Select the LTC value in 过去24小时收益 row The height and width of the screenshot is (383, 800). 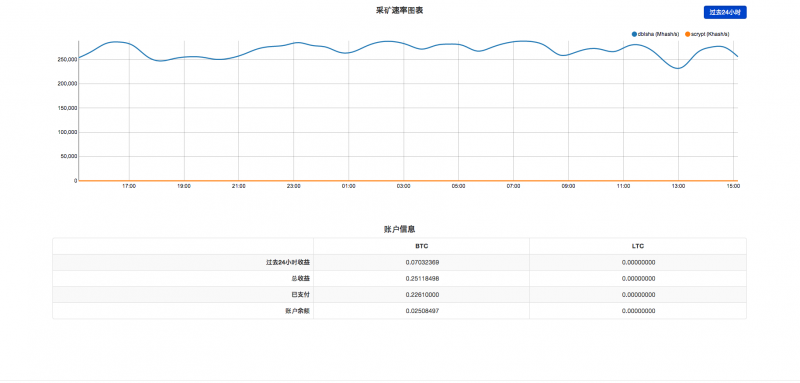coord(638,263)
